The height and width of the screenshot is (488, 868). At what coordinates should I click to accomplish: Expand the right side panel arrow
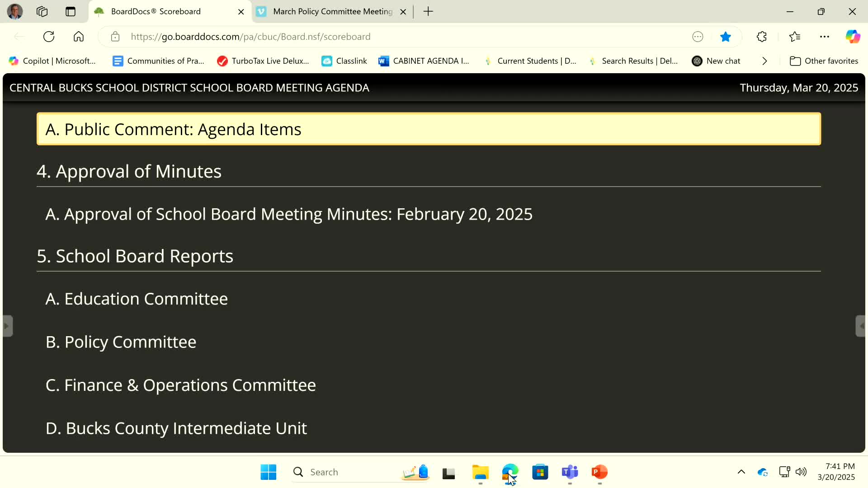coord(861,326)
